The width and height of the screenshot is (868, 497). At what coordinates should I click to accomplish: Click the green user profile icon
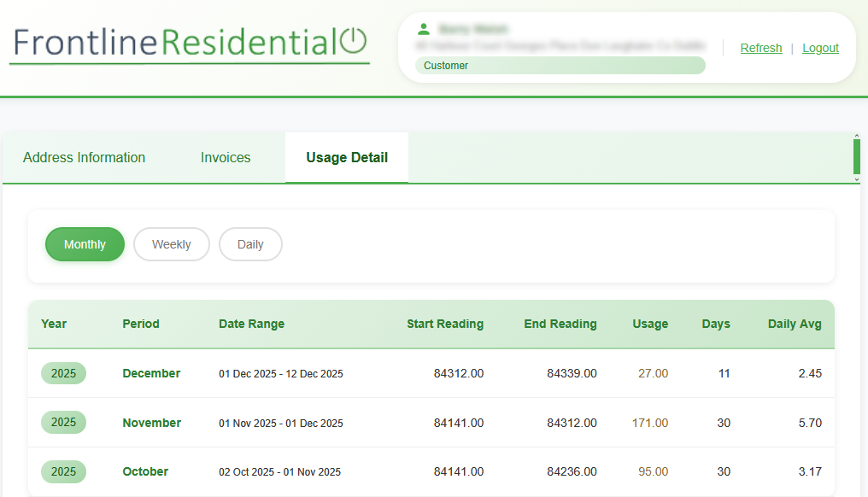[424, 28]
